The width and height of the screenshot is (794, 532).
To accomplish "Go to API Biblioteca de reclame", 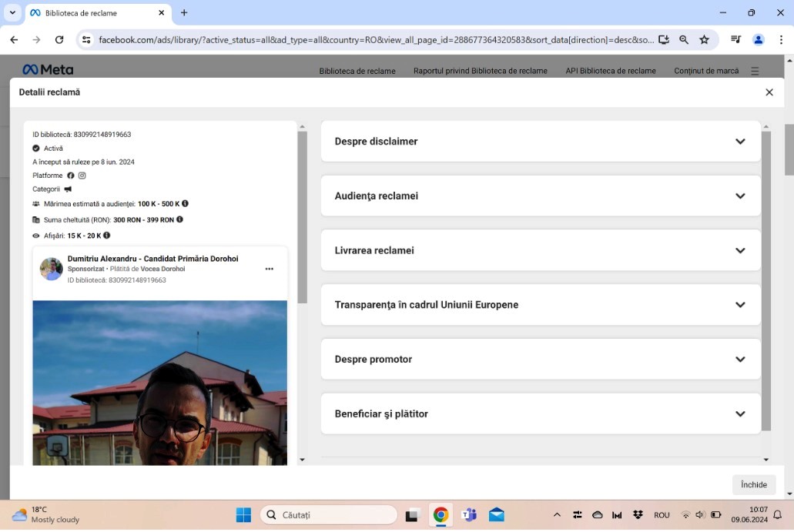I will click(x=610, y=71).
